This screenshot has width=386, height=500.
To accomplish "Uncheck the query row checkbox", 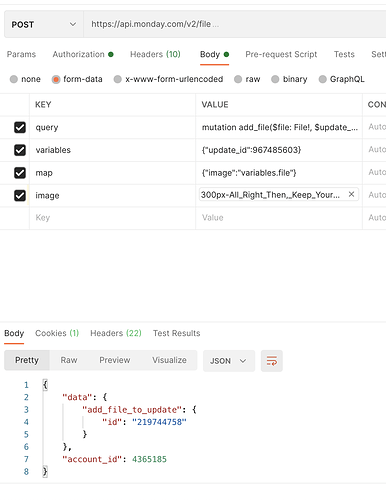I will coord(20,127).
